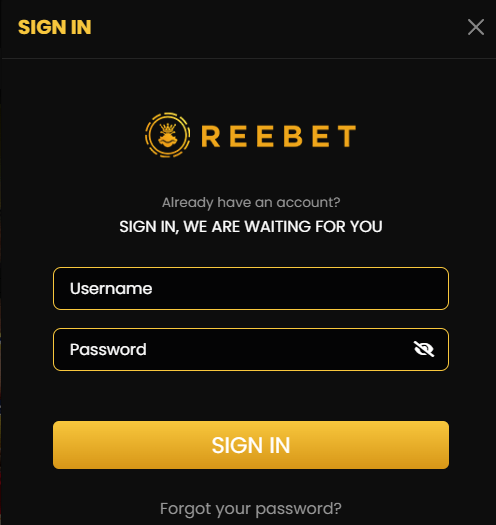Image resolution: width=496 pixels, height=525 pixels.
Task: Open the Forgot your password link
Action: [x=251, y=509]
